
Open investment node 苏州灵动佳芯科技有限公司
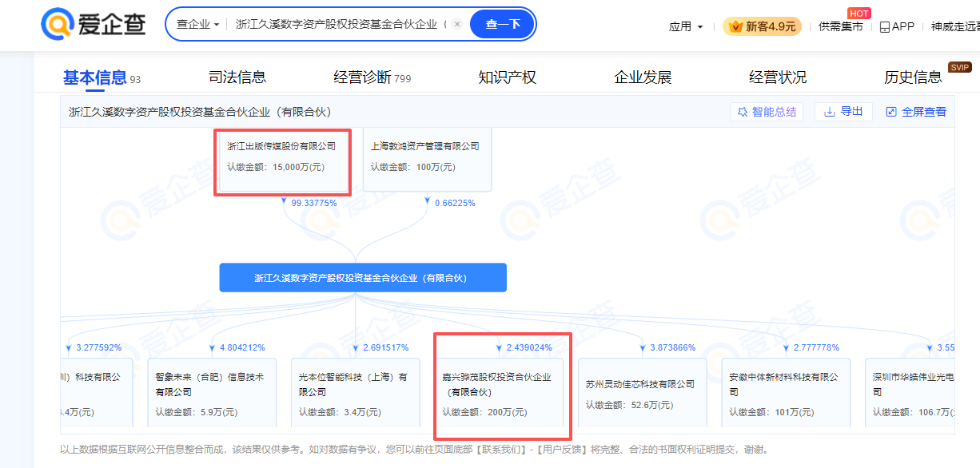click(642, 391)
